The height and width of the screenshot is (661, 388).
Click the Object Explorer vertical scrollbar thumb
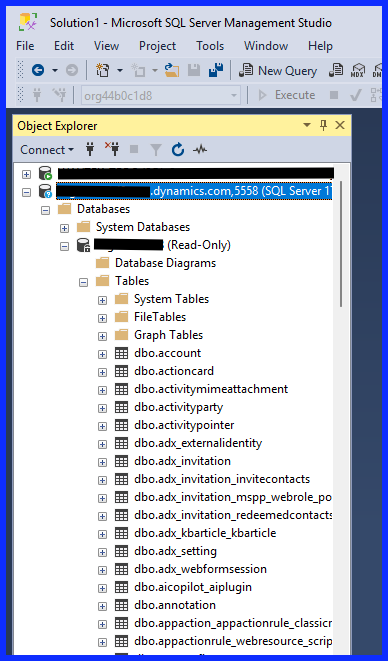pos(341,245)
